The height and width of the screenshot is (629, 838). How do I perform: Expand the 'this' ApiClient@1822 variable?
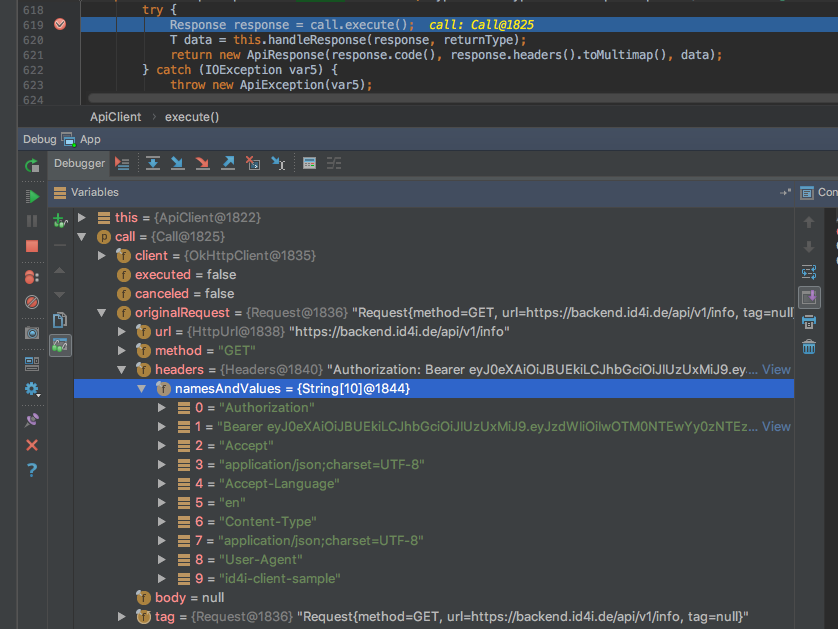[x=82, y=218]
